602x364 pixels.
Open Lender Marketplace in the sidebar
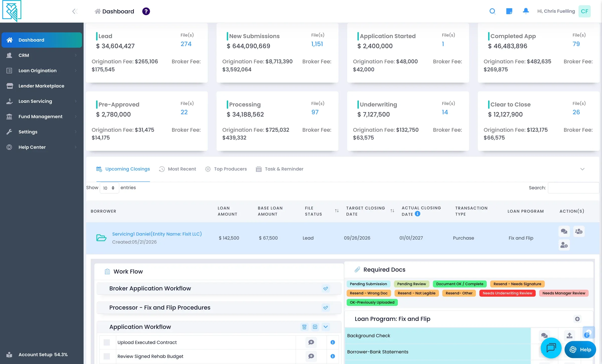coord(42,86)
